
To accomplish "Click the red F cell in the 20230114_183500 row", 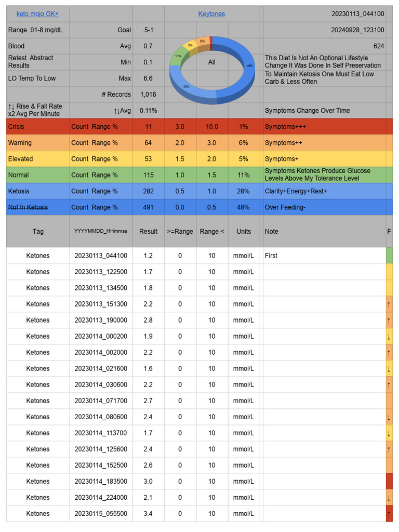I will click(x=389, y=481).
